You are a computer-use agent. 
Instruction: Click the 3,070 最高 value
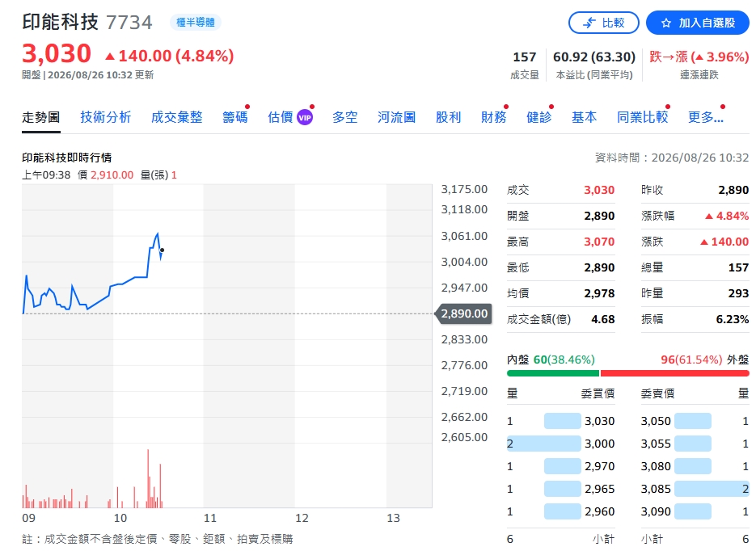[599, 242]
